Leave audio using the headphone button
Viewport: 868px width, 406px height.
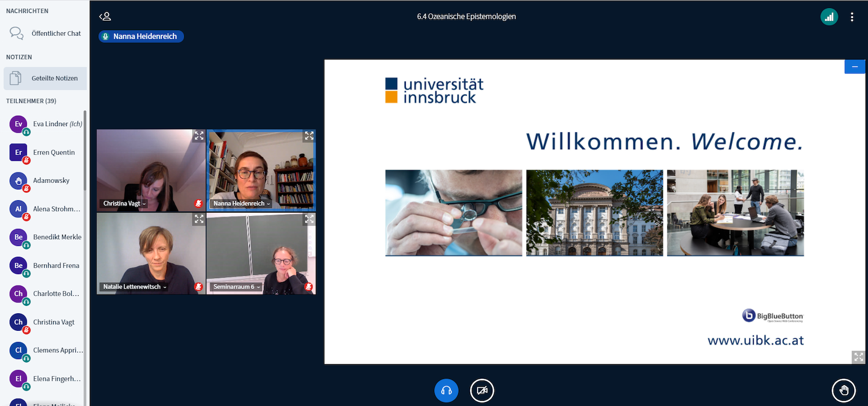446,390
